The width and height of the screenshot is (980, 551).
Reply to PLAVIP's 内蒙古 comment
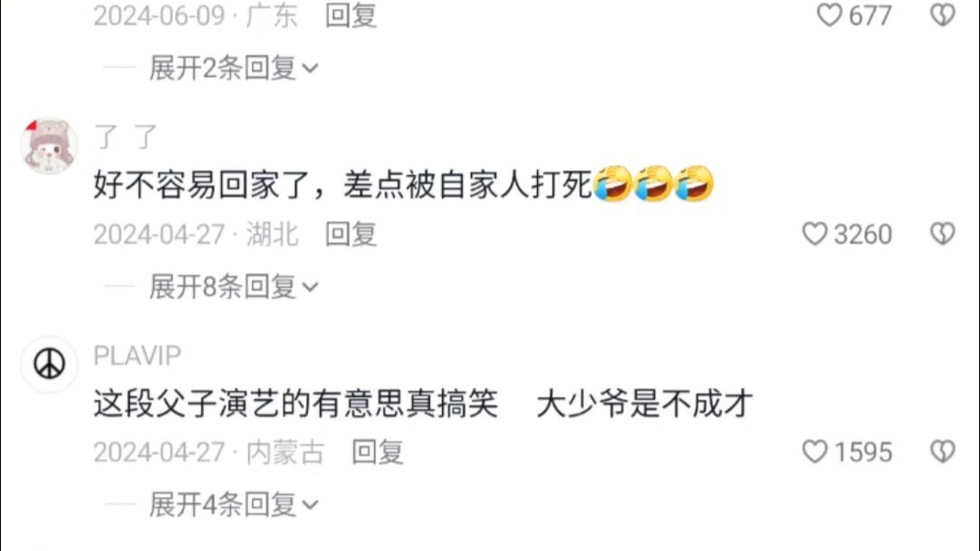pos(378,451)
